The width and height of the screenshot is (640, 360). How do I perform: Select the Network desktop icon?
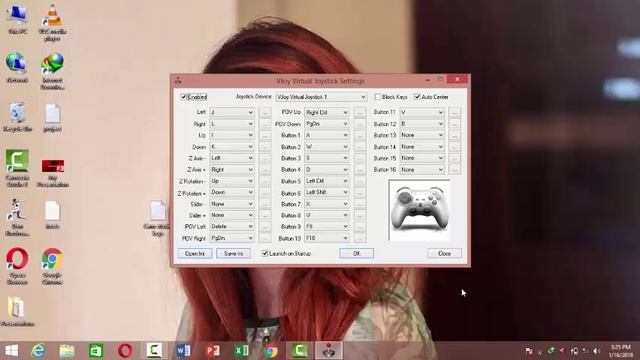[17, 68]
